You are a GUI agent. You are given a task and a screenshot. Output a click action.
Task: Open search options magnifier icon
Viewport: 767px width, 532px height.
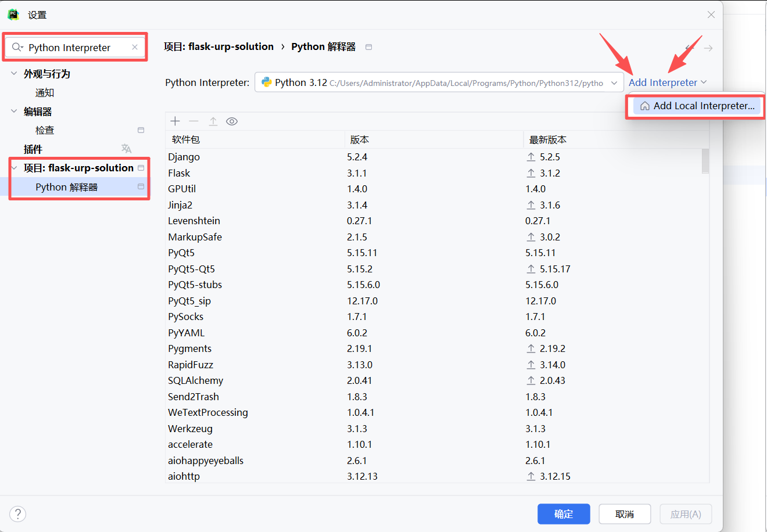click(17, 47)
